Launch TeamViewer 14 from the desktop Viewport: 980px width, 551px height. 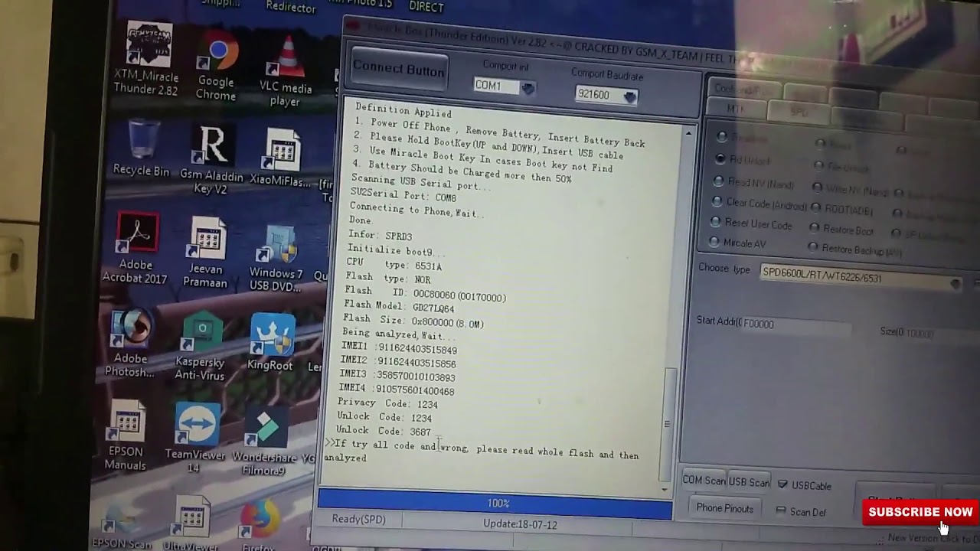197,439
